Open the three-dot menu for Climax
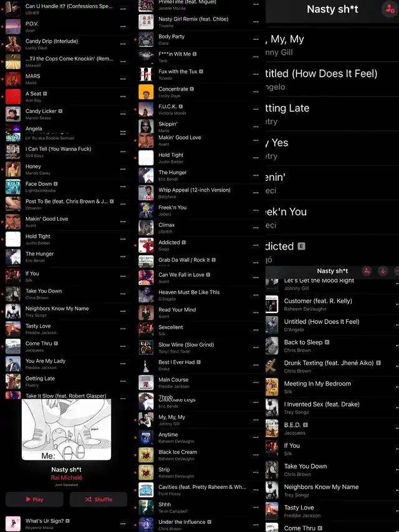This screenshot has height=532, width=399. point(256,228)
